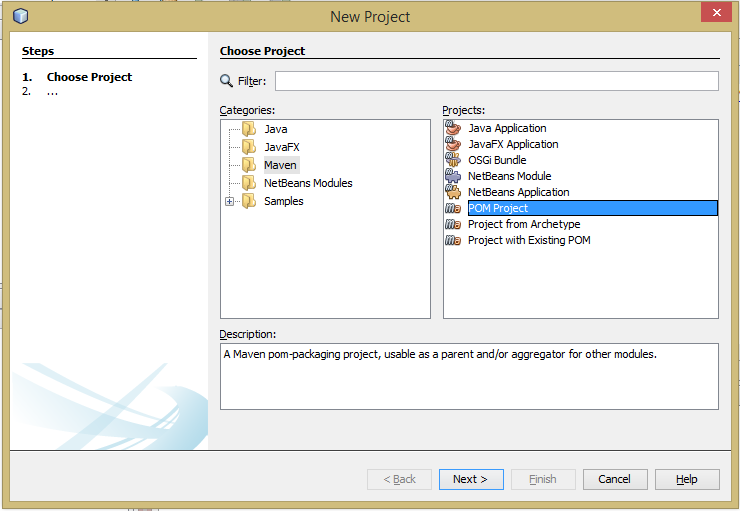Select the NetBeans Modules category

click(x=308, y=183)
